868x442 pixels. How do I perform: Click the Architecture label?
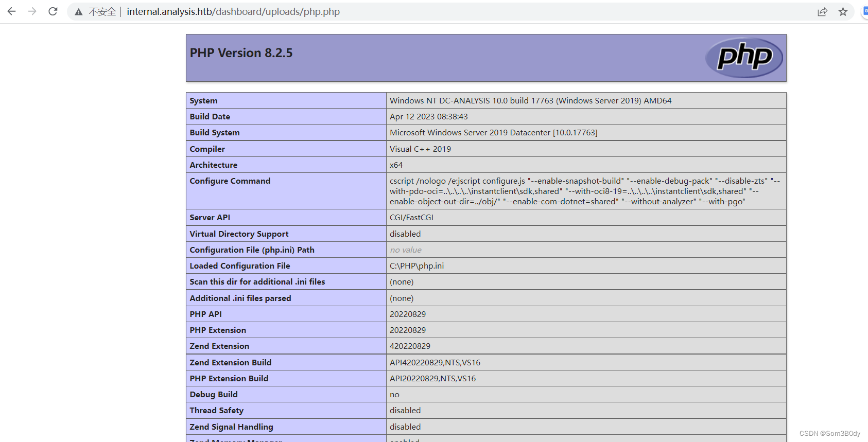[x=213, y=165]
